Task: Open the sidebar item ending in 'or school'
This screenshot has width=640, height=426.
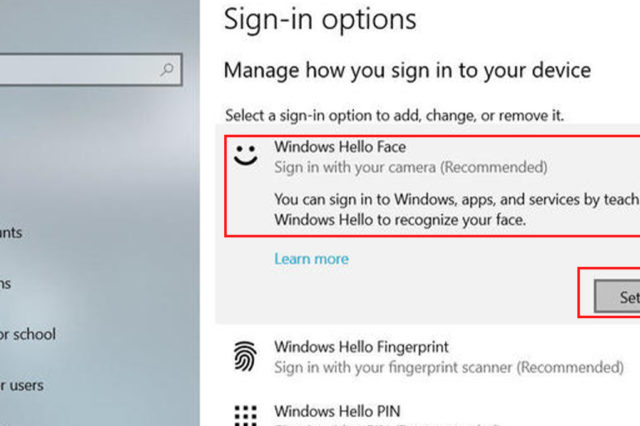Action: (28, 334)
